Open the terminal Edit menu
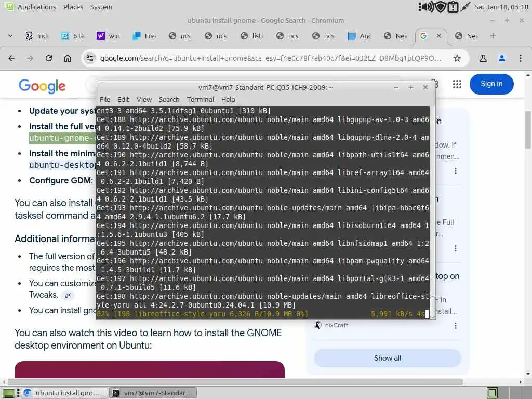Image resolution: width=532 pixels, height=399 pixels. point(123,99)
